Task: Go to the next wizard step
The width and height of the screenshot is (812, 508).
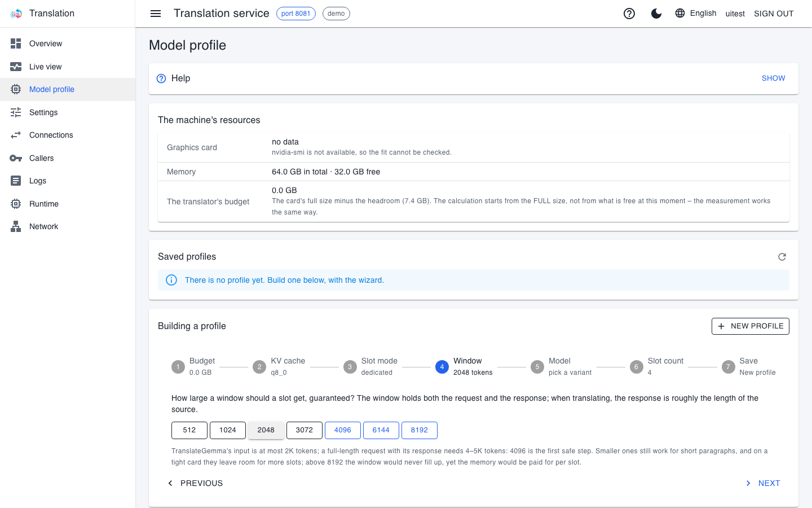Action: tap(762, 483)
